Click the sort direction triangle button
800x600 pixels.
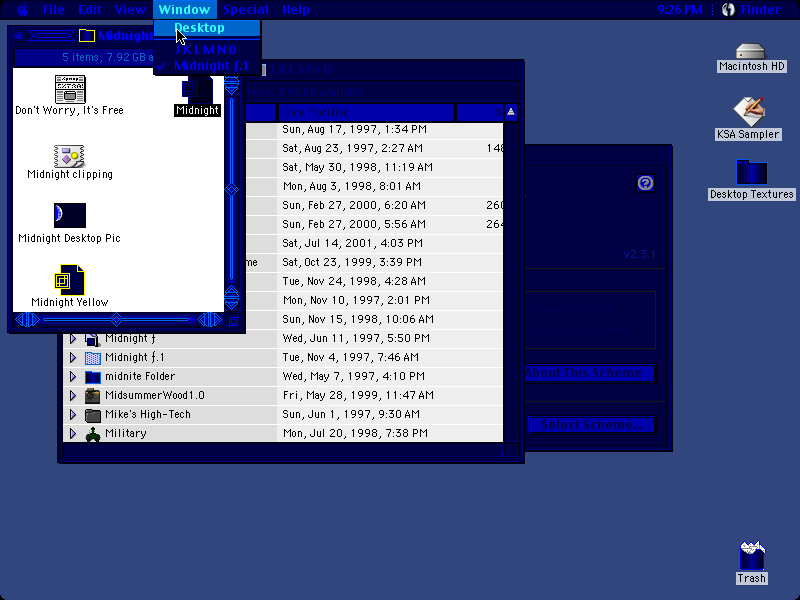(x=511, y=112)
